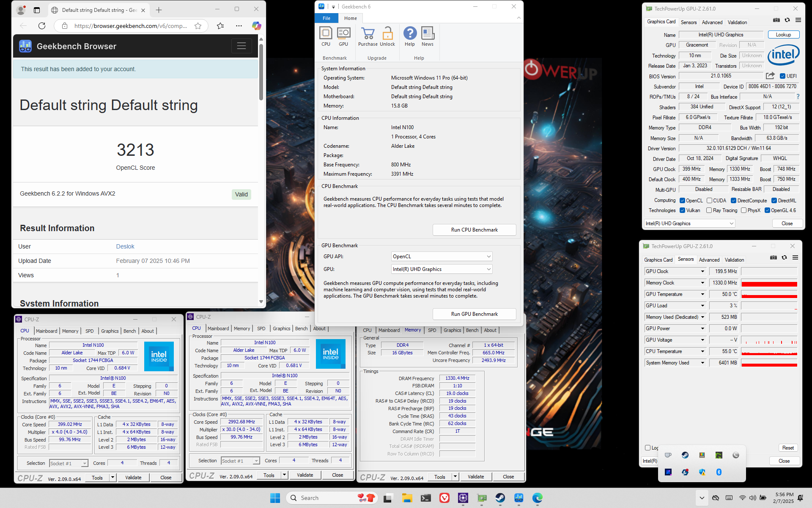Click the Bus Interface question mark in GPU-Z
812x508 pixels.
click(798, 97)
